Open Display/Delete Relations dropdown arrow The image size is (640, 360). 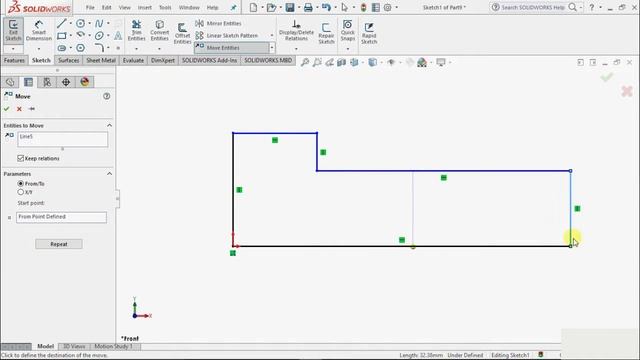point(296,49)
